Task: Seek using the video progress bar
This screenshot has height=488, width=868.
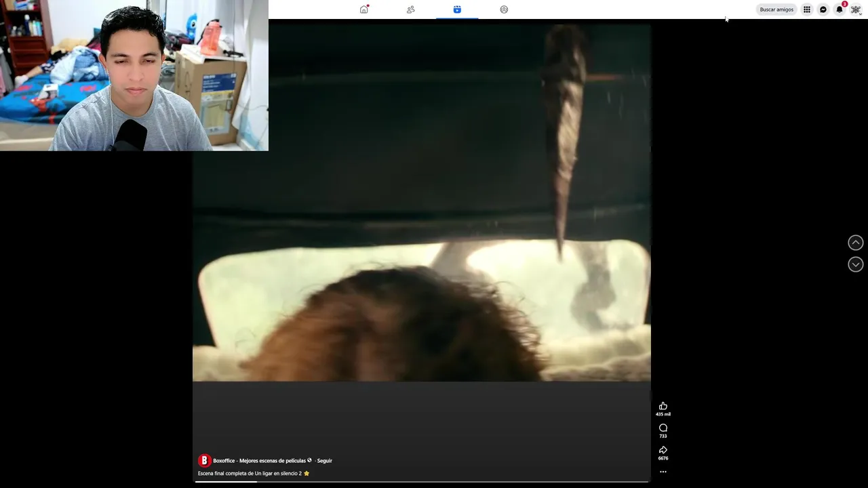Action: [x=422, y=481]
